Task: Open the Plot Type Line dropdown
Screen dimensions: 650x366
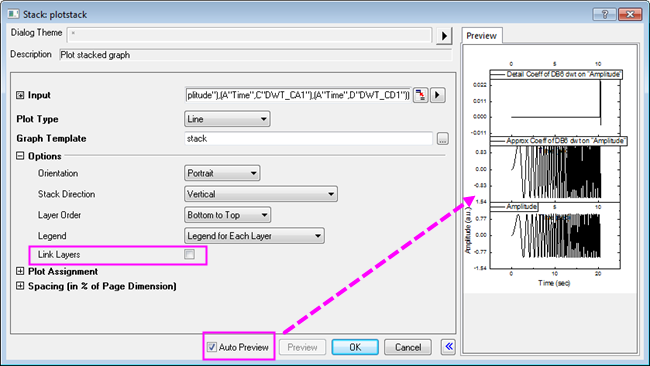Action: click(227, 119)
